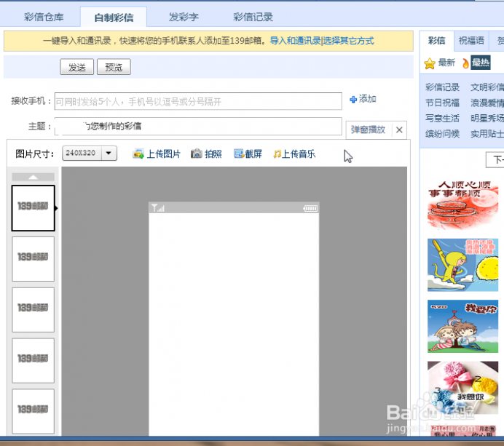The image size is (504, 446).
Task: Click the 发送 button
Action: [76, 67]
